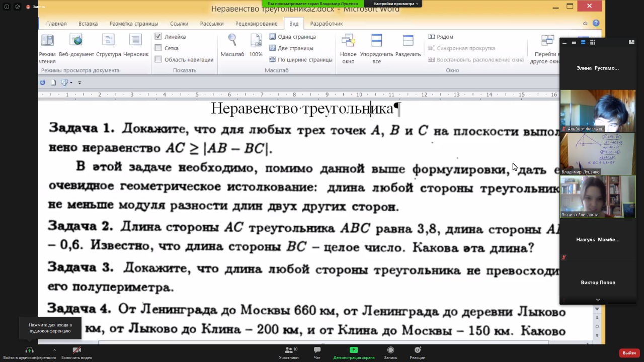Enable the Сетка gridlines checkbox
This screenshot has height=362, width=644.
(158, 48)
